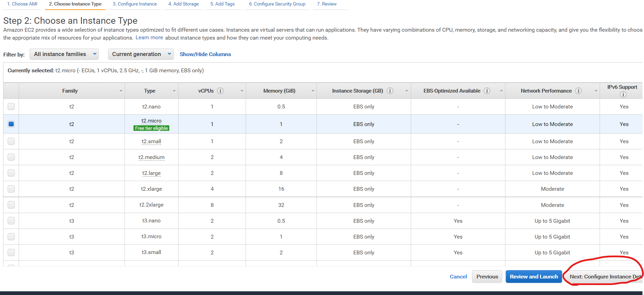Switch to the Configure Instance tab

pyautogui.click(x=135, y=4)
